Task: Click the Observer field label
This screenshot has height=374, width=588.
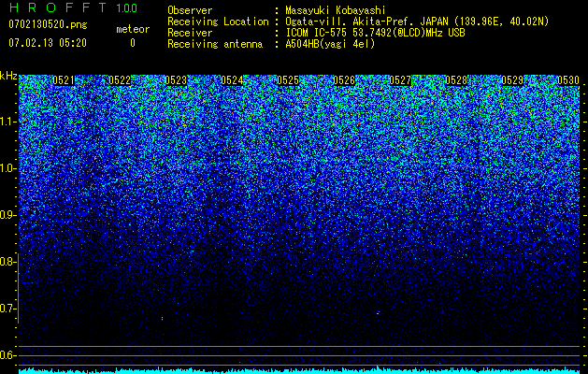Action: coord(190,10)
